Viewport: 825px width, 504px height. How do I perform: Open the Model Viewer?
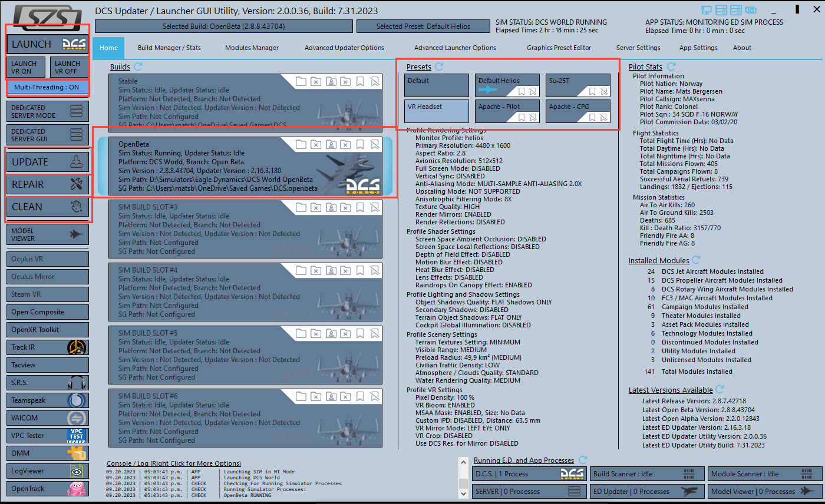(x=48, y=234)
